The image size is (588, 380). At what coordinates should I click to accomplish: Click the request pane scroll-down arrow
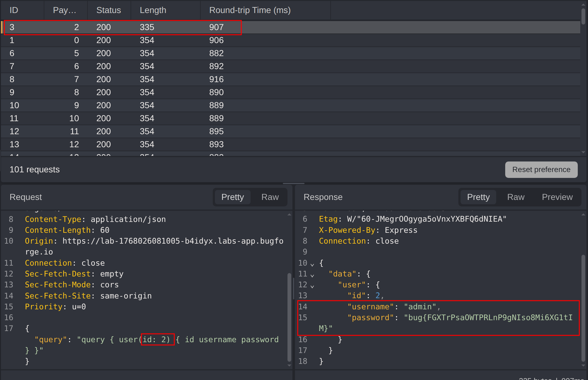point(289,365)
